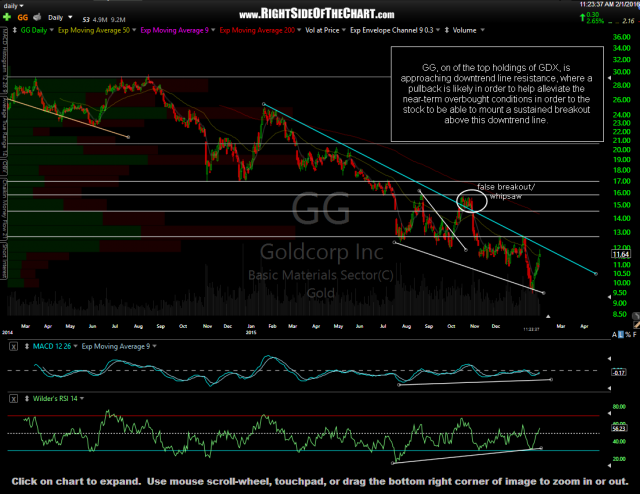Click the Average True Range vertical tab on left
Screen dimensions: 640x494
[x=4, y=127]
